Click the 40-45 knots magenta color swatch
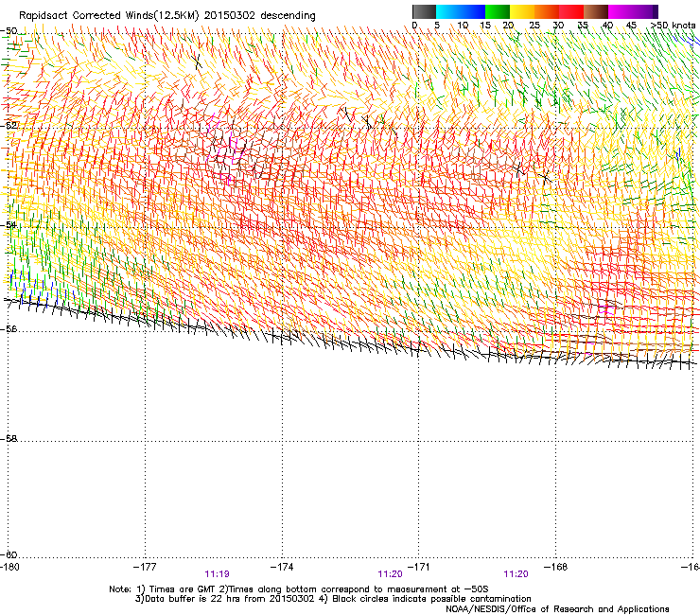The image size is (700, 615). (621, 11)
